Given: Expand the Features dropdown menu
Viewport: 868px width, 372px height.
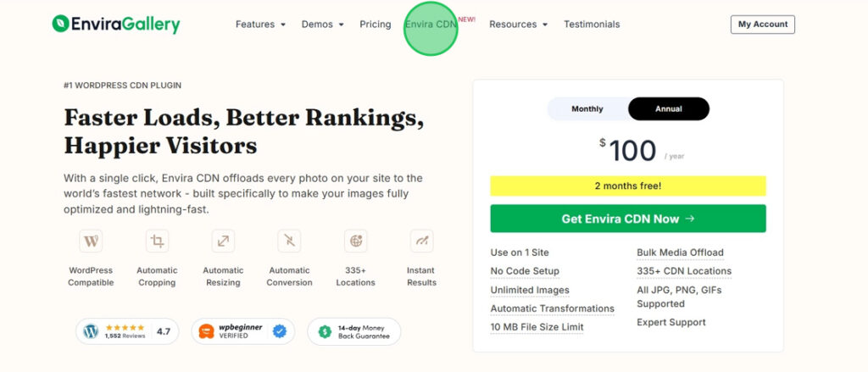Looking at the screenshot, I should (x=261, y=25).
